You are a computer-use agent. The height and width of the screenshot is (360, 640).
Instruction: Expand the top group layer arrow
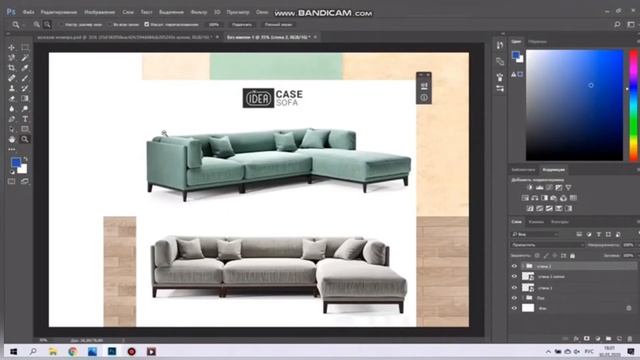(x=523, y=266)
